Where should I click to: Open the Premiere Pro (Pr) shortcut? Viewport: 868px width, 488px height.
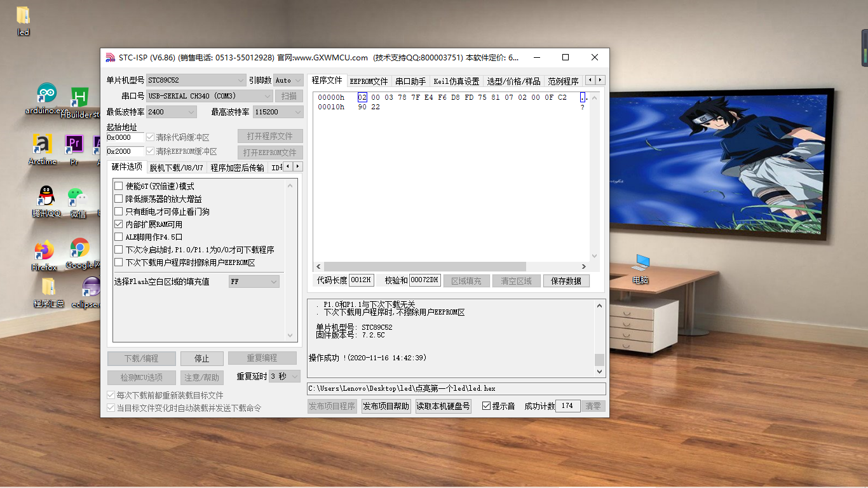(x=74, y=150)
